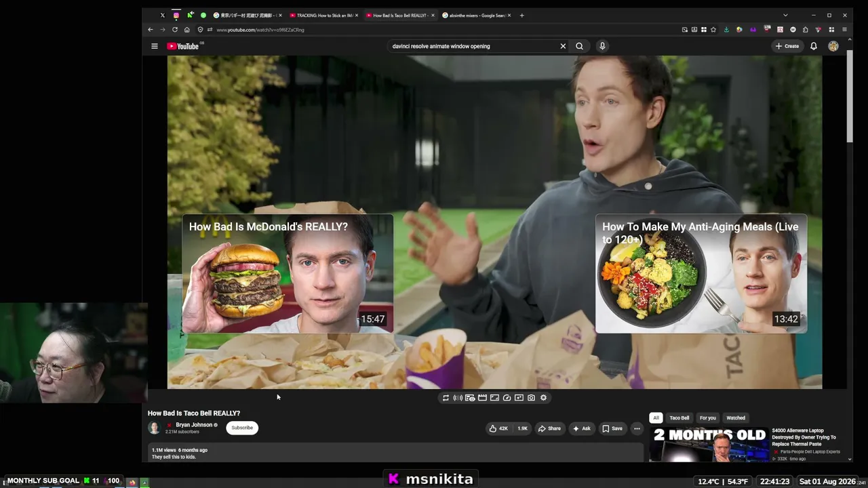Image resolution: width=868 pixels, height=488 pixels.
Task: Go back with the browser back arrow
Action: pos(151,30)
